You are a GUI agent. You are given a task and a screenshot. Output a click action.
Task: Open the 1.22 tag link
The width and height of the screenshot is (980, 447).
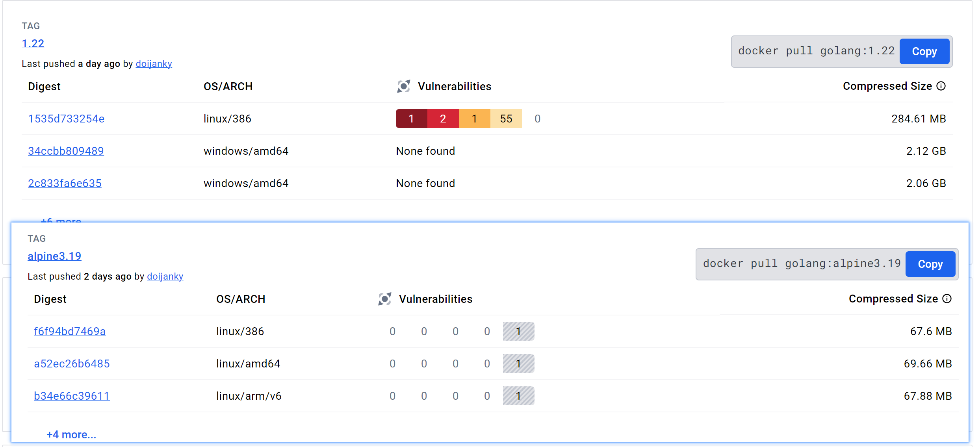[33, 43]
